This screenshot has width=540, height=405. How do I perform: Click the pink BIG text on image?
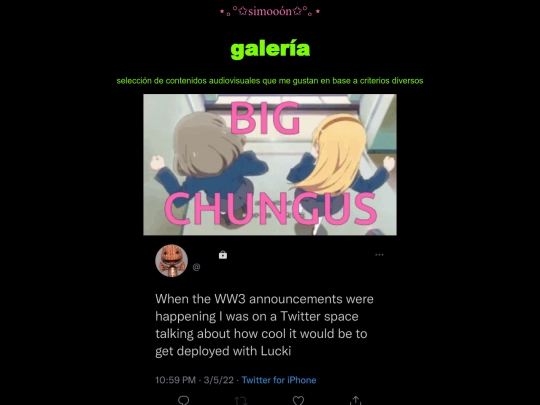click(265, 118)
